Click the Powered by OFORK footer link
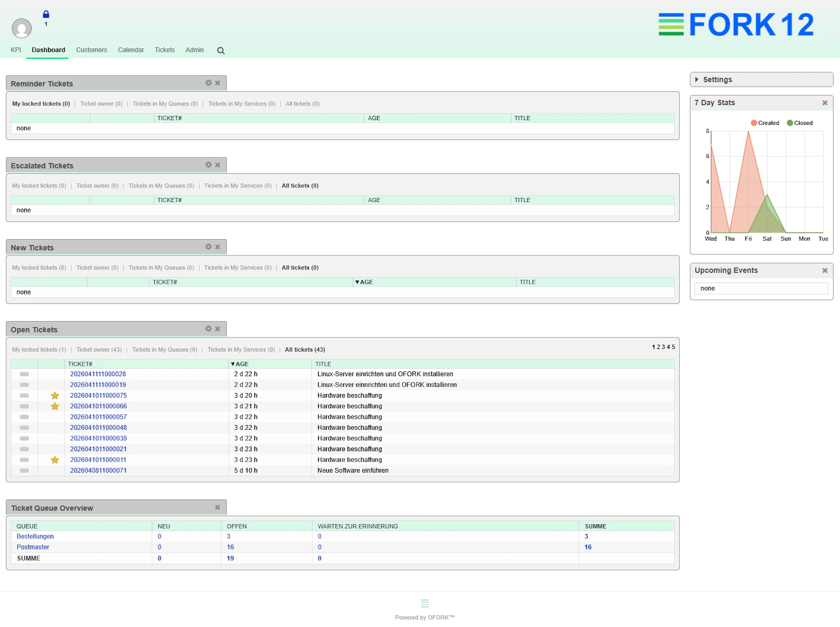Screen dimensions: 840x627 [425, 618]
